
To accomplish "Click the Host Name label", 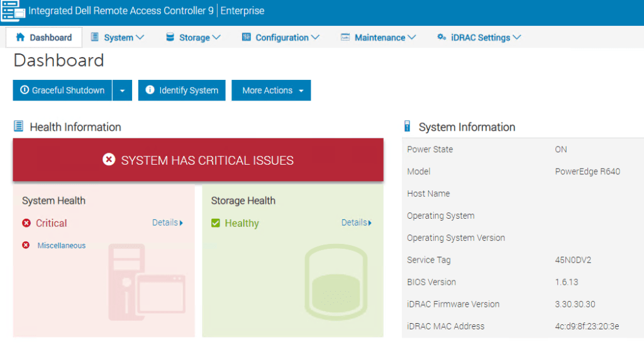I will [x=428, y=194].
